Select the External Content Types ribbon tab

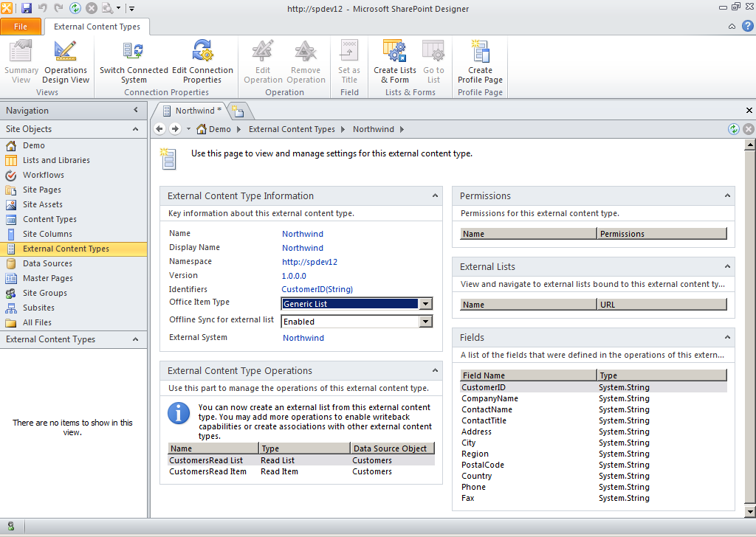[97, 27]
